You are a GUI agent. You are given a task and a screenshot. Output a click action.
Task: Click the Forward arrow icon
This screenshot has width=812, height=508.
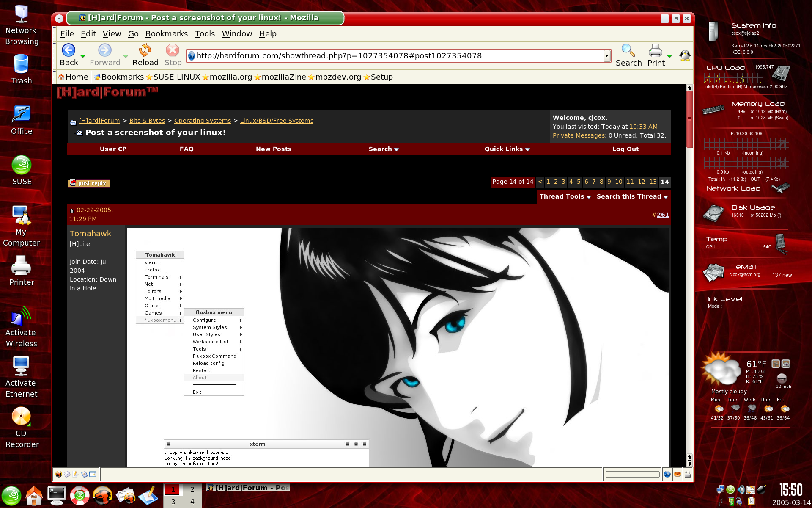click(x=104, y=50)
